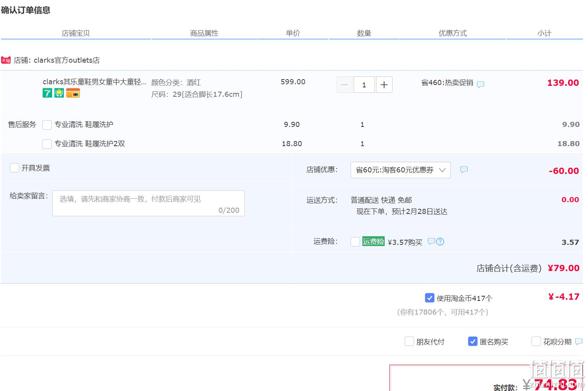Image resolution: width=588 pixels, height=391 pixels.
Task: Click the message to seller text box
Action: pos(148,203)
